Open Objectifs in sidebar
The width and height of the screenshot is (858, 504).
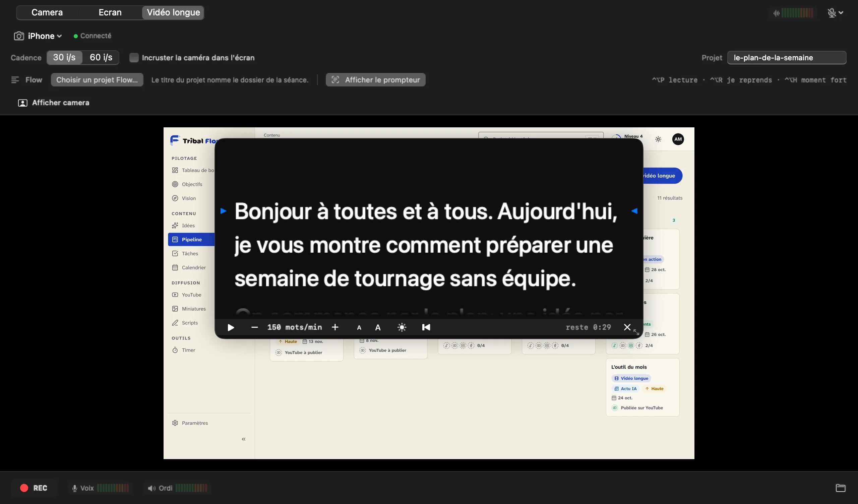point(192,184)
